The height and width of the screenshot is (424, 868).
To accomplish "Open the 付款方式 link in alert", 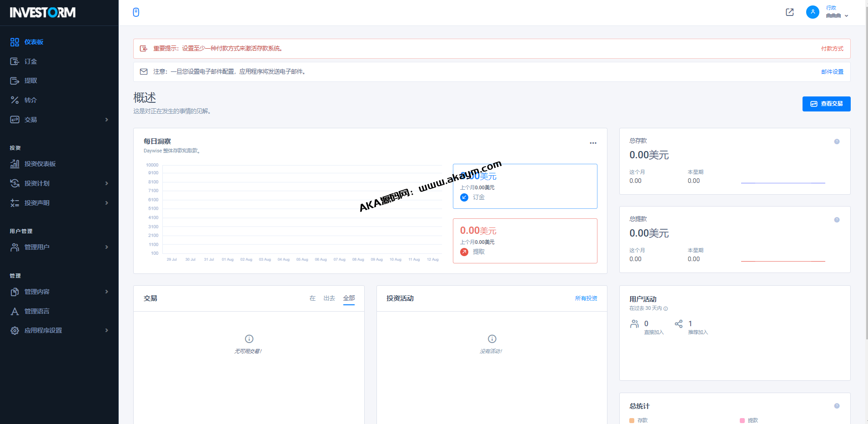I will [832, 49].
